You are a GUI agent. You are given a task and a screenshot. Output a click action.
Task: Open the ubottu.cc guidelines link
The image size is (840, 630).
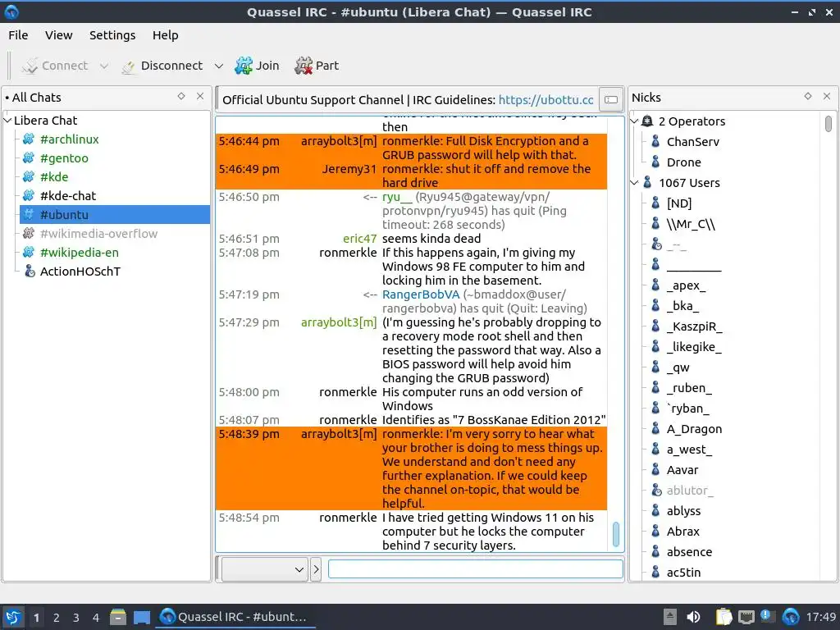click(x=546, y=100)
